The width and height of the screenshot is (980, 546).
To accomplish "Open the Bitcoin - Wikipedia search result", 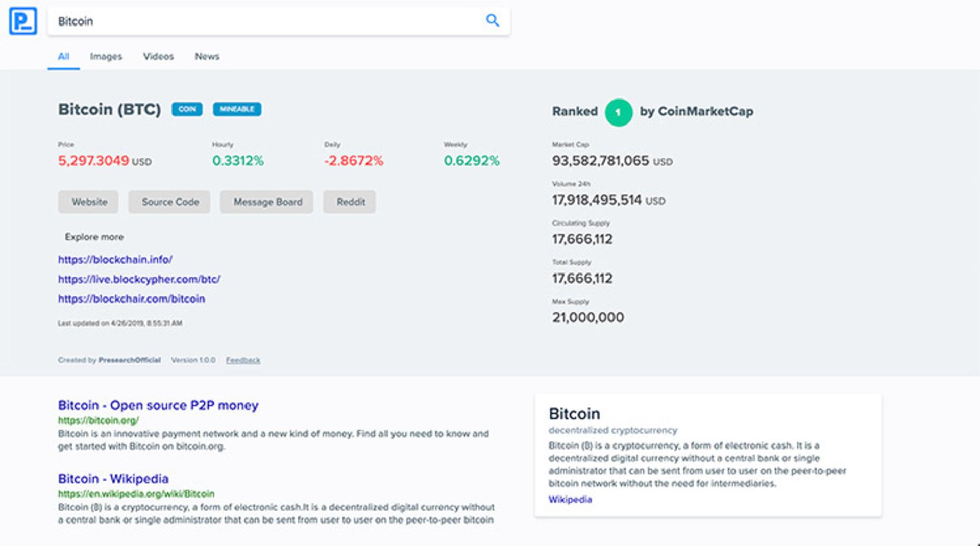I will tap(113, 479).
